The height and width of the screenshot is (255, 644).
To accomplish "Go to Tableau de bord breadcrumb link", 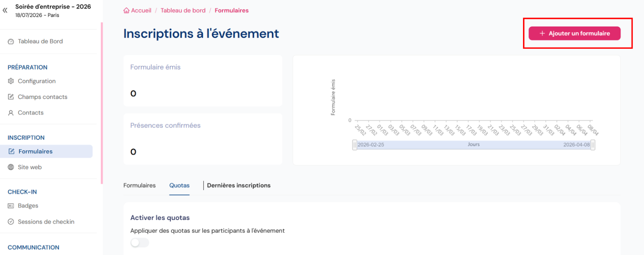I will pyautogui.click(x=183, y=11).
